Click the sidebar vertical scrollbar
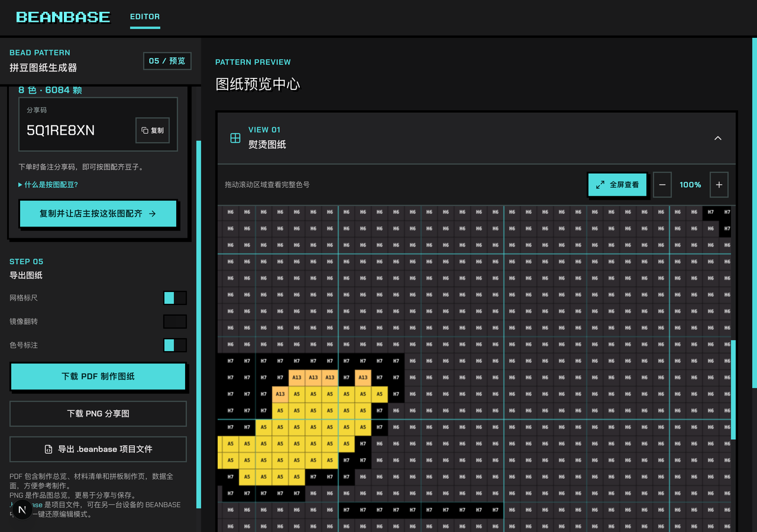 pyautogui.click(x=199, y=324)
